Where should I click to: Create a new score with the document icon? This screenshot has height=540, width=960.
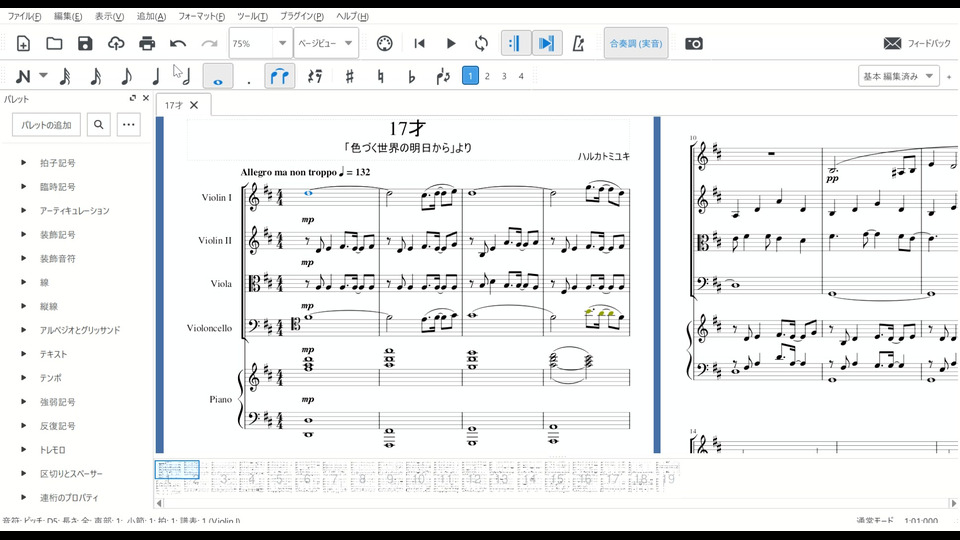pos(23,43)
